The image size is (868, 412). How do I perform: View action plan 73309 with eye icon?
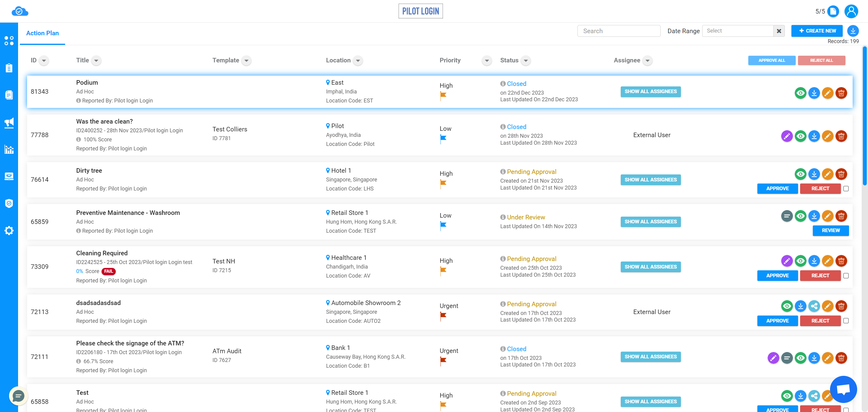(x=800, y=261)
